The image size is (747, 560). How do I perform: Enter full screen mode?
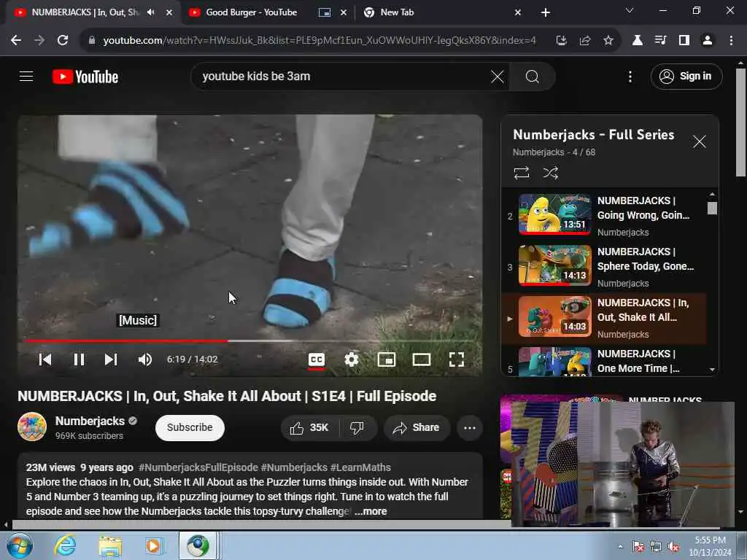[457, 359]
